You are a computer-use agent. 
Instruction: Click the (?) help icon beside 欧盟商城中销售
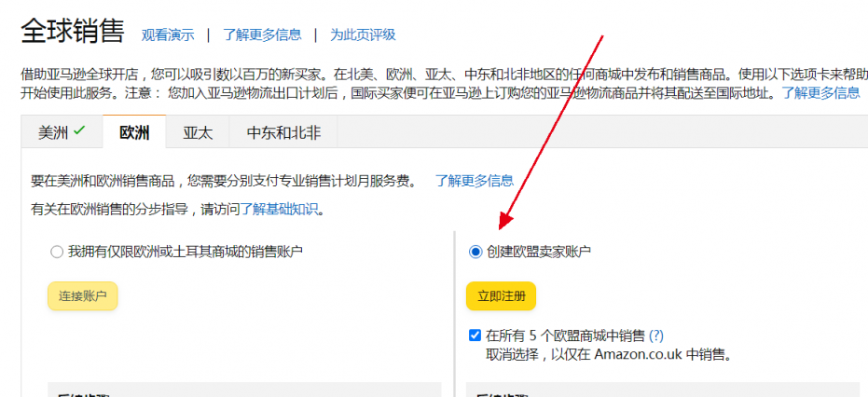click(656, 335)
